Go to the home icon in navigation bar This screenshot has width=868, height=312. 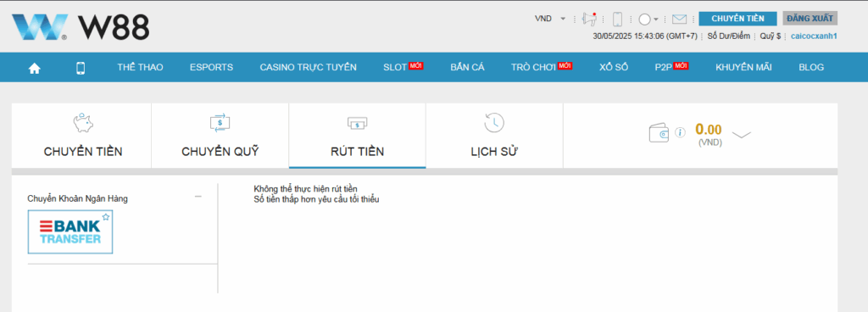pos(35,68)
